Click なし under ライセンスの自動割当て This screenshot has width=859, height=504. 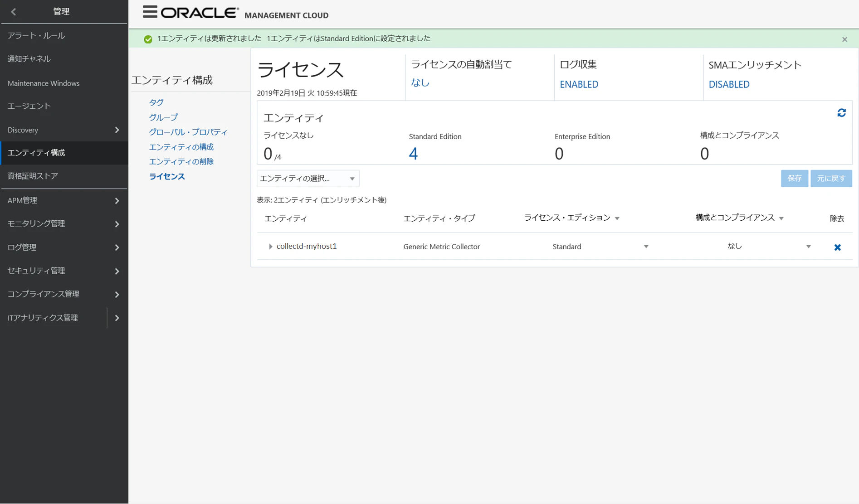[x=420, y=83]
